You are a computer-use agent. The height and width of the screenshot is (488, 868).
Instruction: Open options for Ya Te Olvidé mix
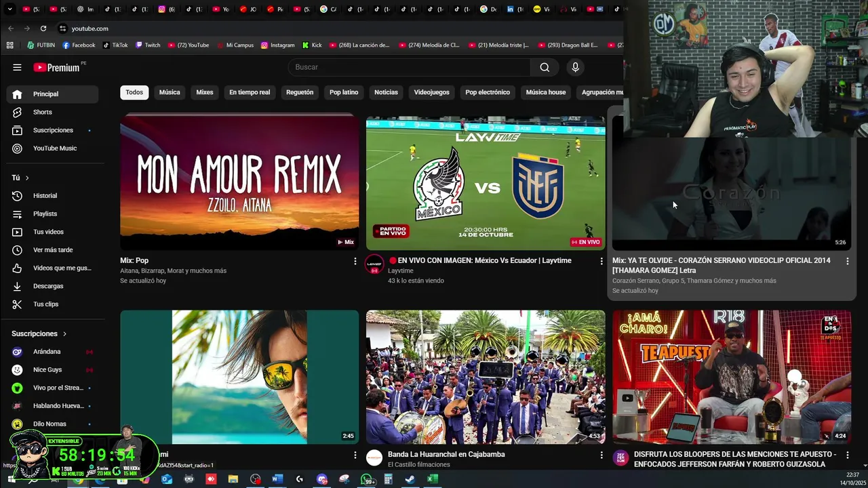pyautogui.click(x=847, y=261)
